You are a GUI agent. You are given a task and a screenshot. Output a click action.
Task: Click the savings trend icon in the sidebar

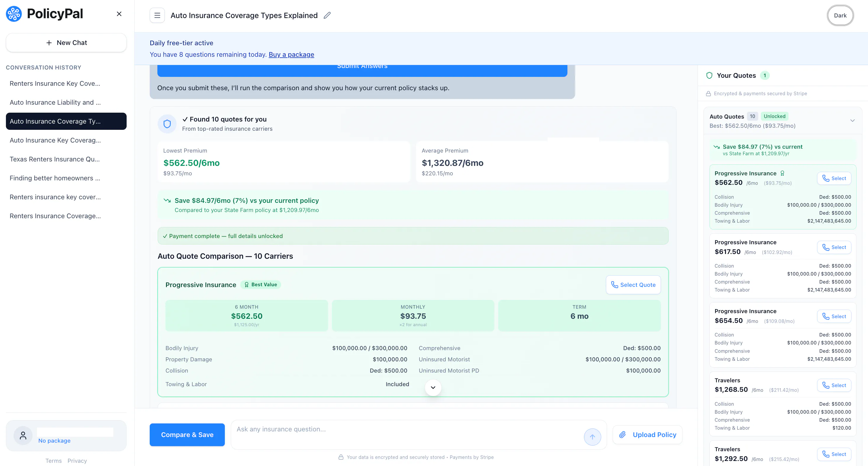[717, 147]
